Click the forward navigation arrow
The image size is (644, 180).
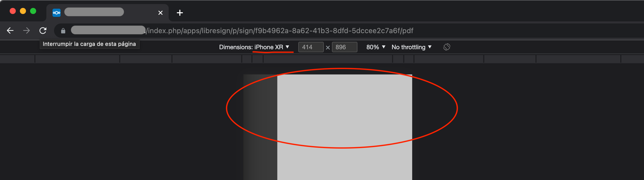tap(26, 31)
